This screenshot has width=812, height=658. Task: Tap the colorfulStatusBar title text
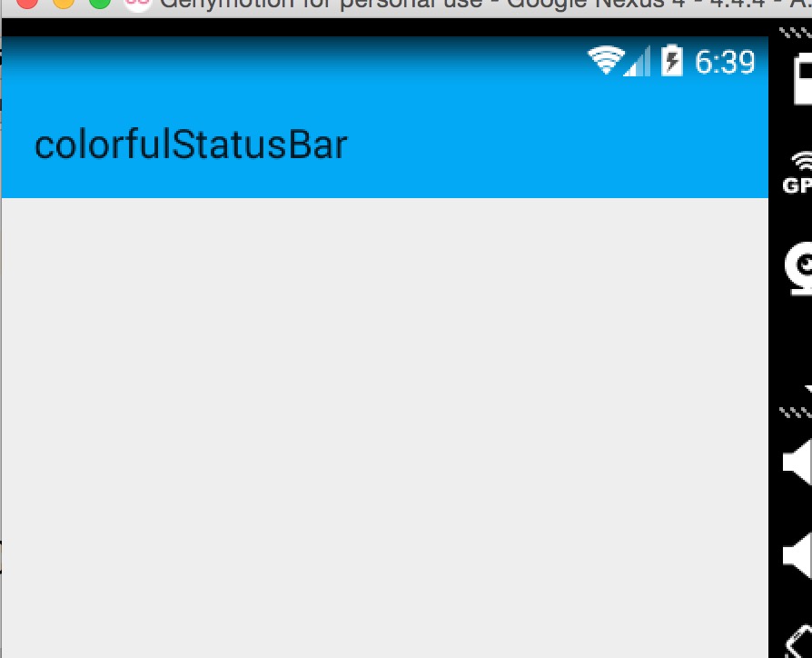pos(191,145)
